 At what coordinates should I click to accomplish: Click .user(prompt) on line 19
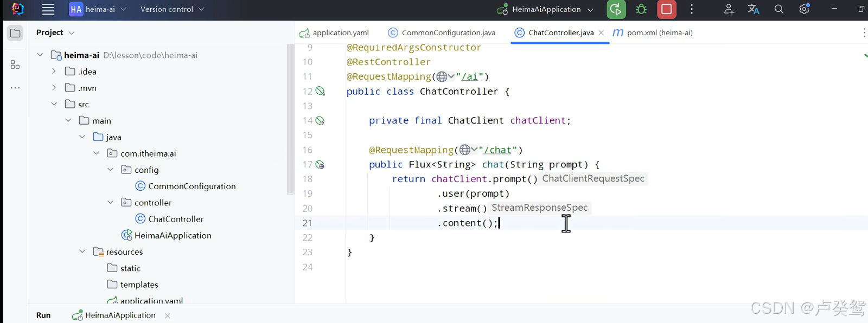pos(474,194)
